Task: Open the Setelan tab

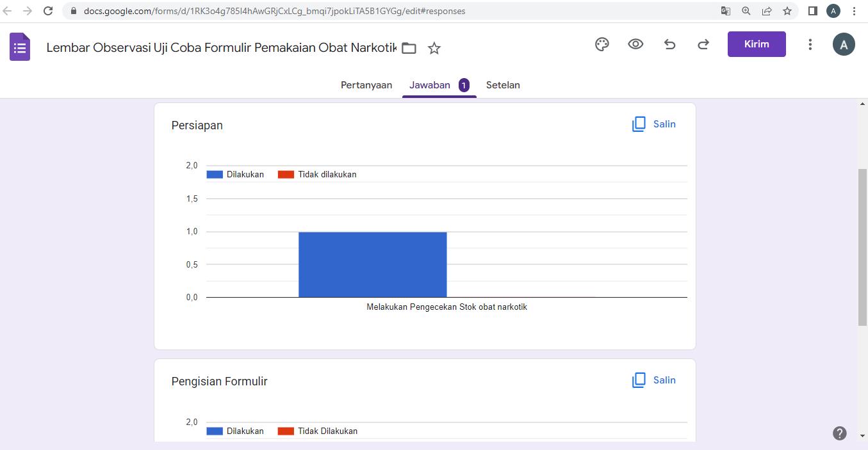Action: coord(503,85)
